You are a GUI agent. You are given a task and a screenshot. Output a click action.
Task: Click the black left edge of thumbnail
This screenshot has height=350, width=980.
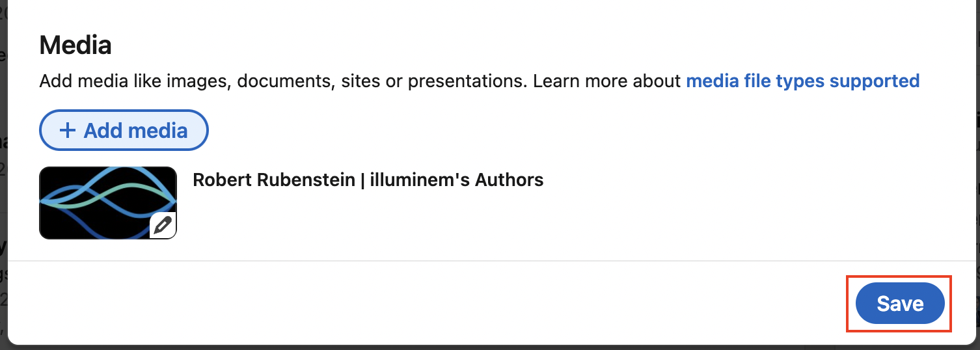tap(44, 221)
